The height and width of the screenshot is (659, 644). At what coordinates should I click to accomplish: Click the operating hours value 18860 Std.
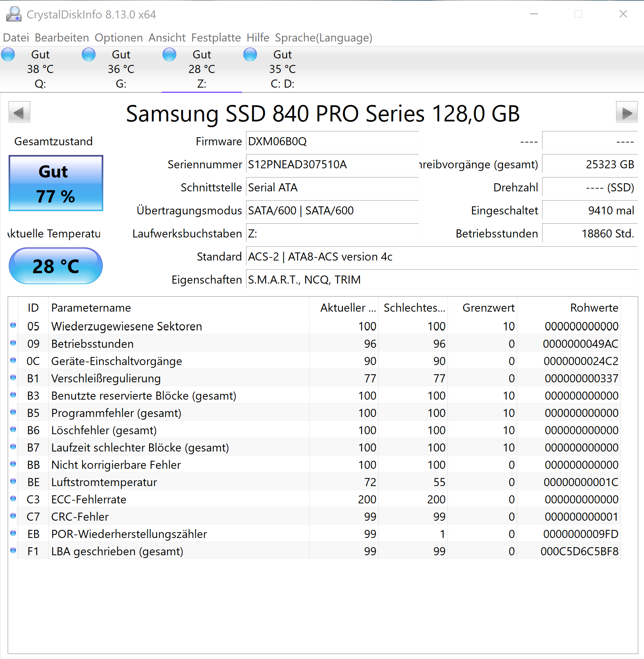(x=590, y=233)
